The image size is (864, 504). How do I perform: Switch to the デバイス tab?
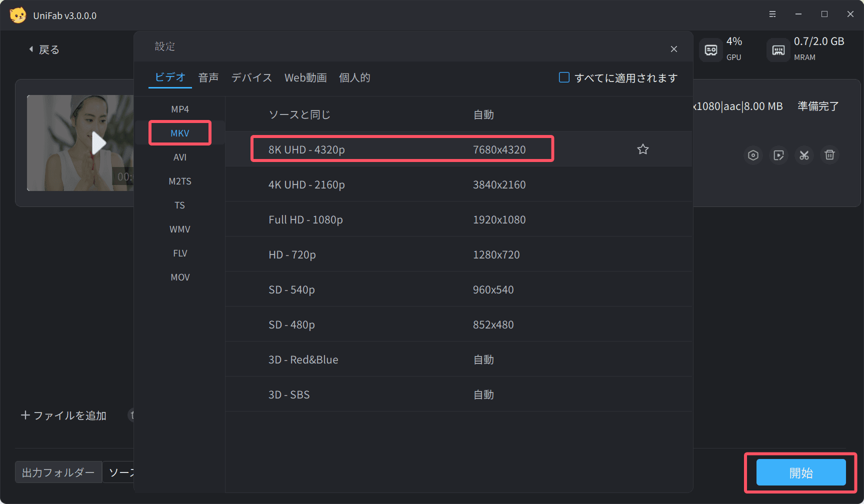251,78
